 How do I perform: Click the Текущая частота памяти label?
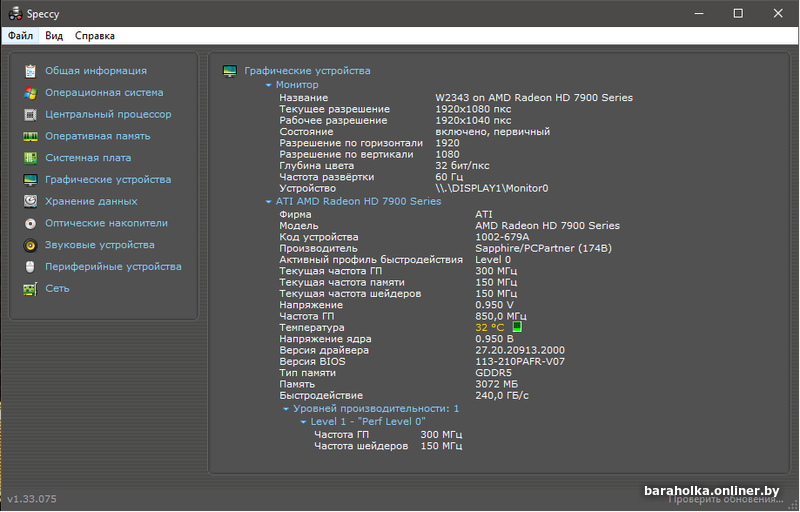342,283
